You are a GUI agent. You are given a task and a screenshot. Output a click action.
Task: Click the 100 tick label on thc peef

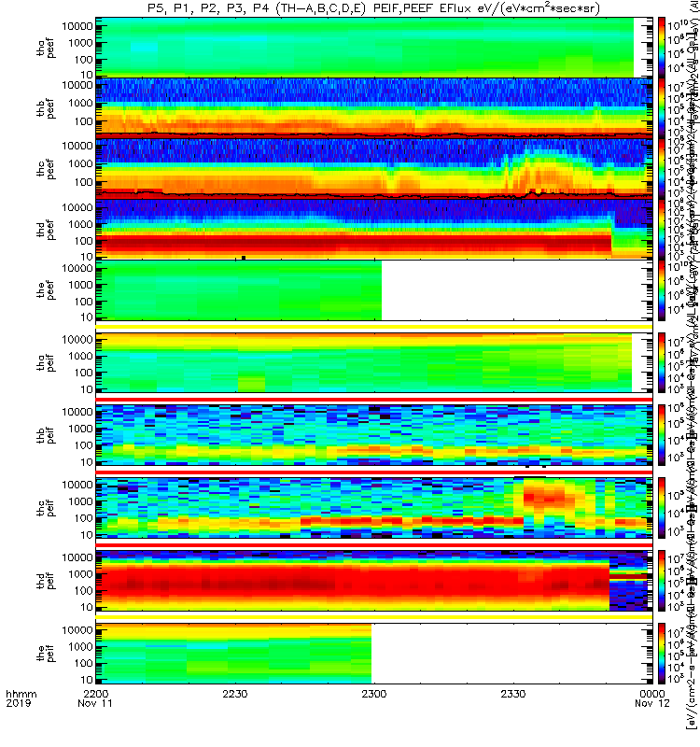click(84, 182)
